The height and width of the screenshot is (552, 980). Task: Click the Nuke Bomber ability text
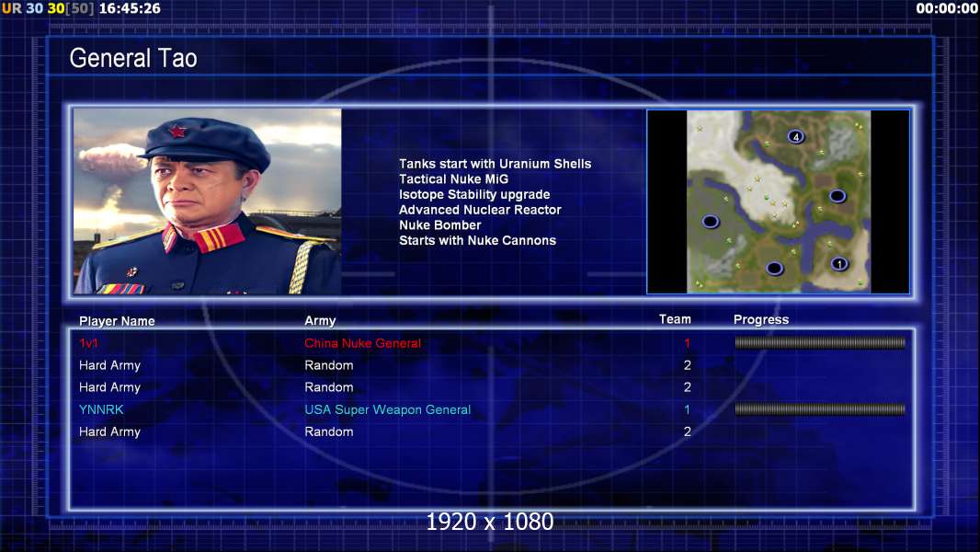click(440, 225)
